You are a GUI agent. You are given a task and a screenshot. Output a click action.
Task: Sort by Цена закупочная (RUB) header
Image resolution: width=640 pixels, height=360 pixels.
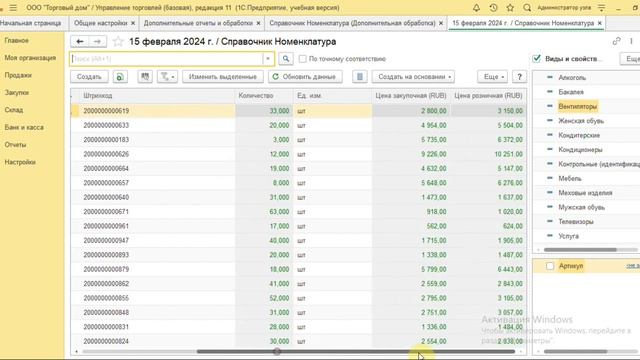pyautogui.click(x=411, y=96)
